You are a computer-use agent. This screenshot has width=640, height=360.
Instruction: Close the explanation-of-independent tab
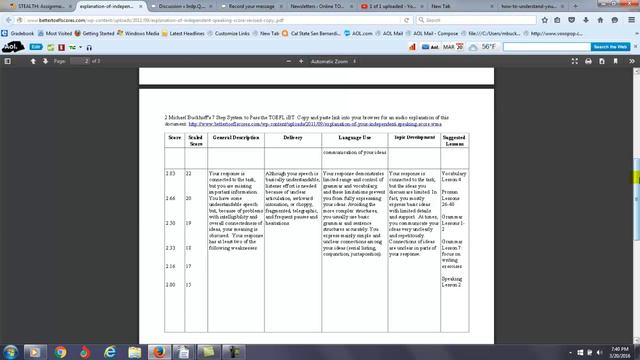point(141,6)
